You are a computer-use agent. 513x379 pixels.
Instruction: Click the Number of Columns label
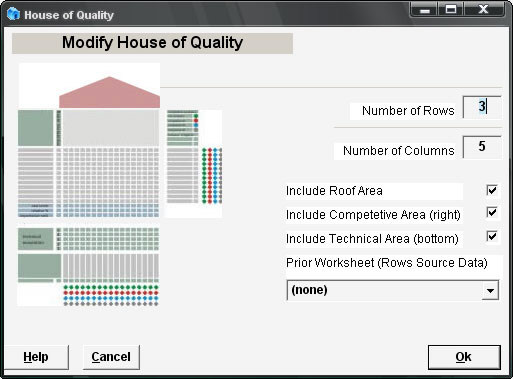tap(398, 151)
